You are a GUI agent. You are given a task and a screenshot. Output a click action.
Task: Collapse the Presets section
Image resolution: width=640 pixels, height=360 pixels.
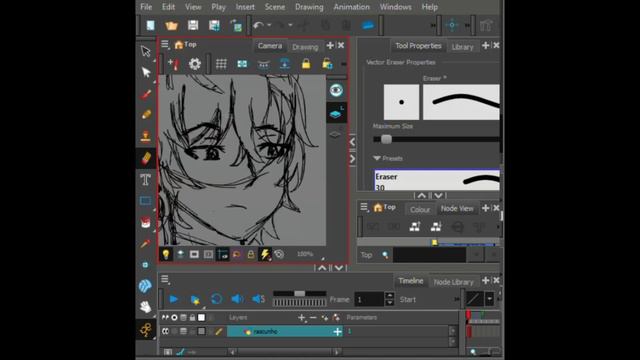tap(376, 158)
